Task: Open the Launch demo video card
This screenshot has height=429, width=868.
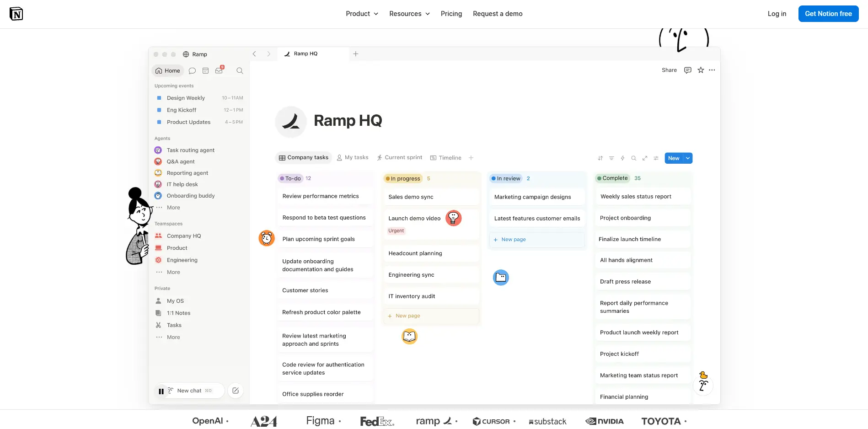Action: [431, 224]
